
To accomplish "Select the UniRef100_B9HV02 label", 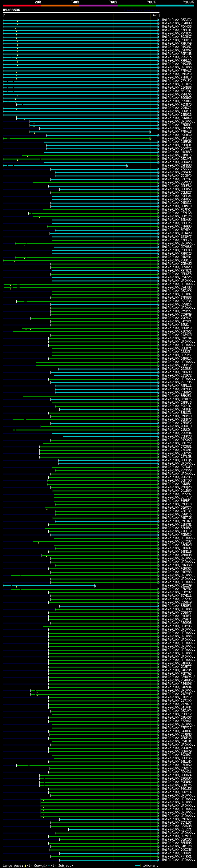I will tap(177, 50).
